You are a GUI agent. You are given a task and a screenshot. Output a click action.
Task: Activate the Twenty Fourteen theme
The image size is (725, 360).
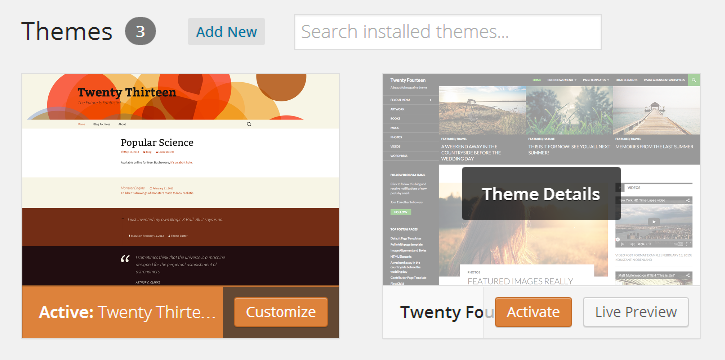pyautogui.click(x=533, y=312)
